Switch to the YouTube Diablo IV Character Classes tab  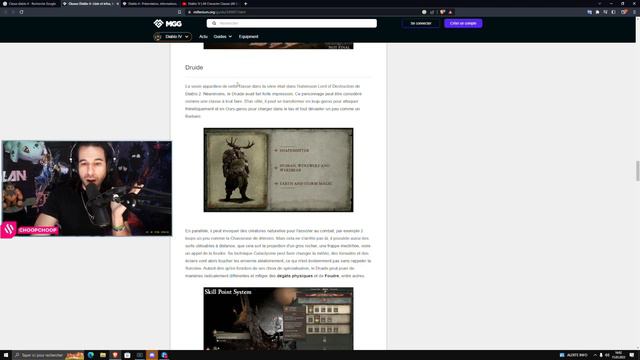coord(210,4)
